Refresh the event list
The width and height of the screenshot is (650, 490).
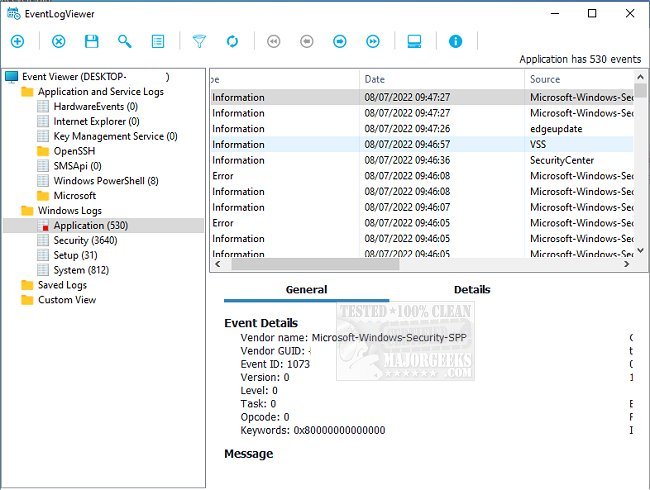point(232,41)
